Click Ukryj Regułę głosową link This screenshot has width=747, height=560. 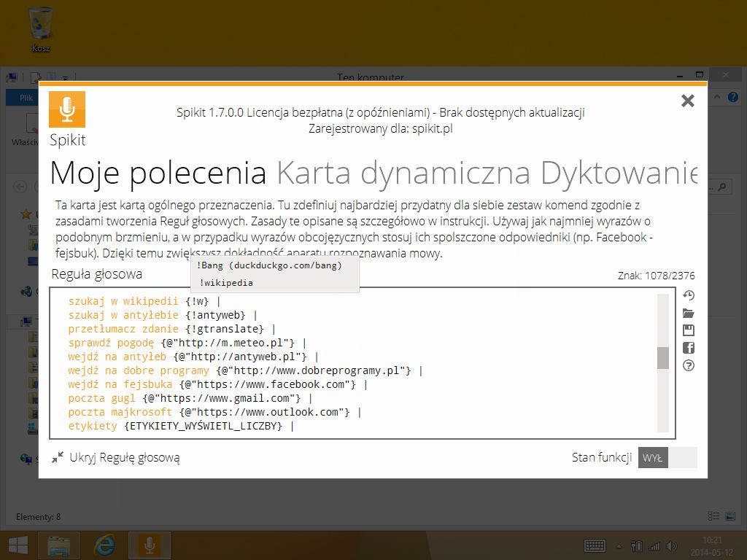125,458
